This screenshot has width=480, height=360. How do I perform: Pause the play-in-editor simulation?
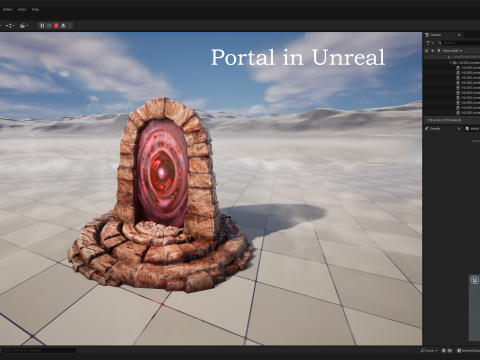point(42,26)
